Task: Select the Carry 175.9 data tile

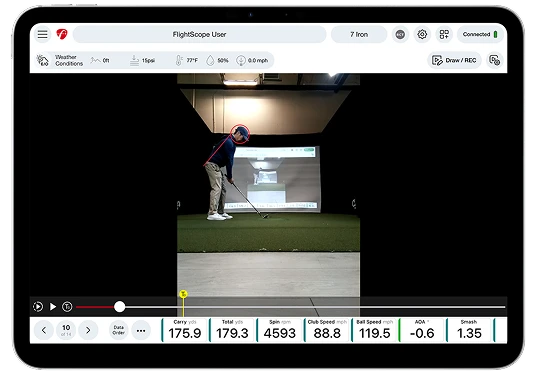Action: point(185,330)
